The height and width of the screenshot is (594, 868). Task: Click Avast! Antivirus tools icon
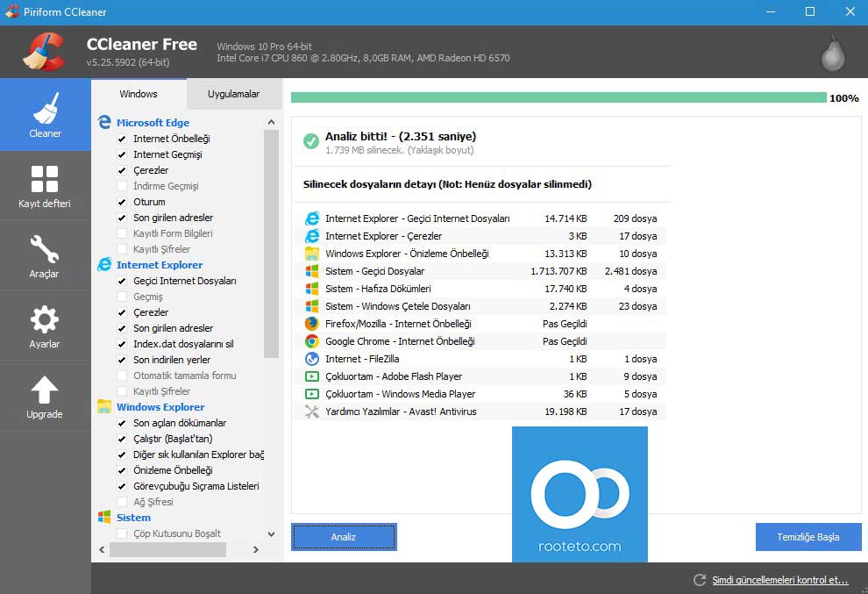coord(312,412)
